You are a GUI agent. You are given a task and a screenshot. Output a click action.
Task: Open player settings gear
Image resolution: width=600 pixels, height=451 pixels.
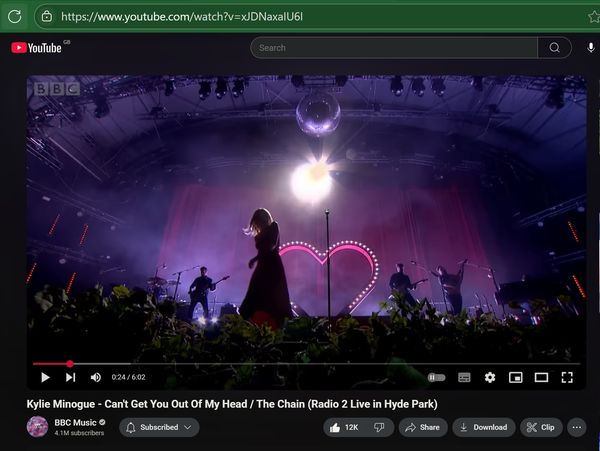(490, 378)
